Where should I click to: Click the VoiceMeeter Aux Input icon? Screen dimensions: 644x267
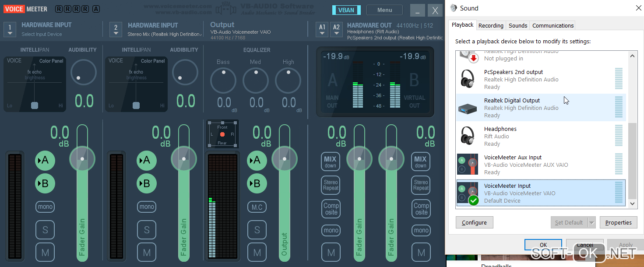[x=468, y=165]
